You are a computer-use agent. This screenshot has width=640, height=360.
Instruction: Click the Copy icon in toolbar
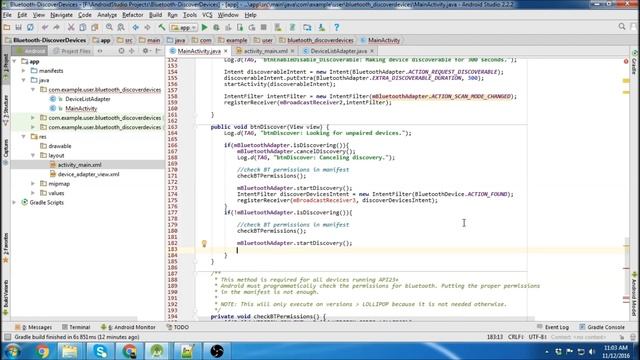click(x=83, y=27)
